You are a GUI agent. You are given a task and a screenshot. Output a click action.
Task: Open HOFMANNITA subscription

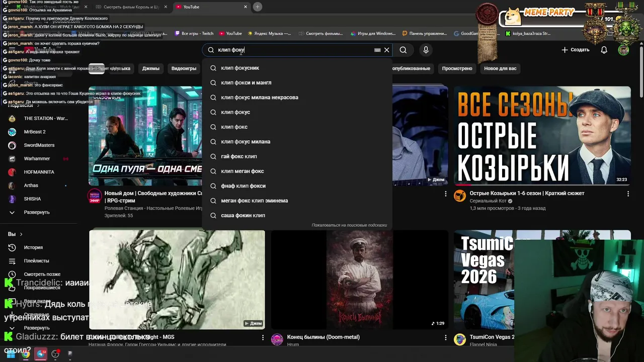39,172
